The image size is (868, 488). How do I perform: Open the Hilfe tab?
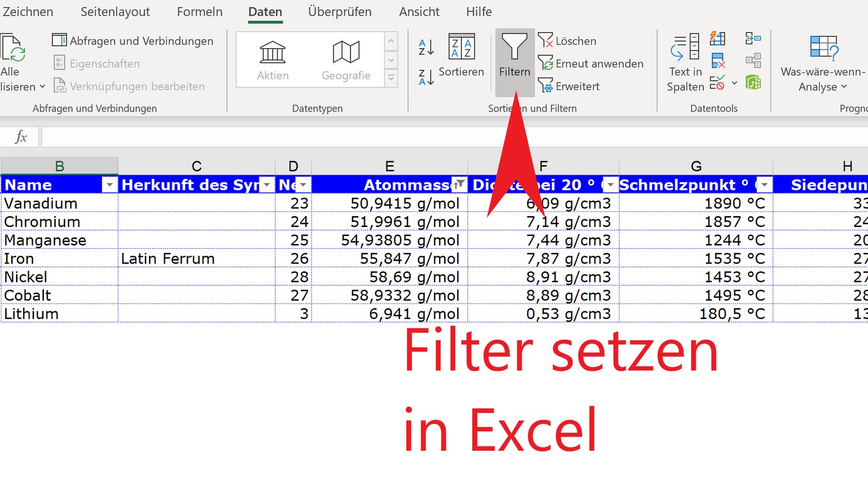coord(478,12)
